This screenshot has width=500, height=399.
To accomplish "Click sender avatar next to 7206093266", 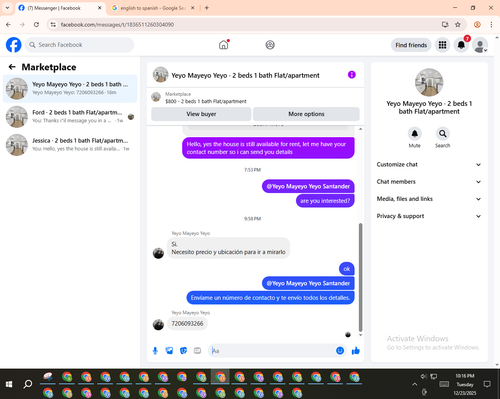I will [158, 324].
